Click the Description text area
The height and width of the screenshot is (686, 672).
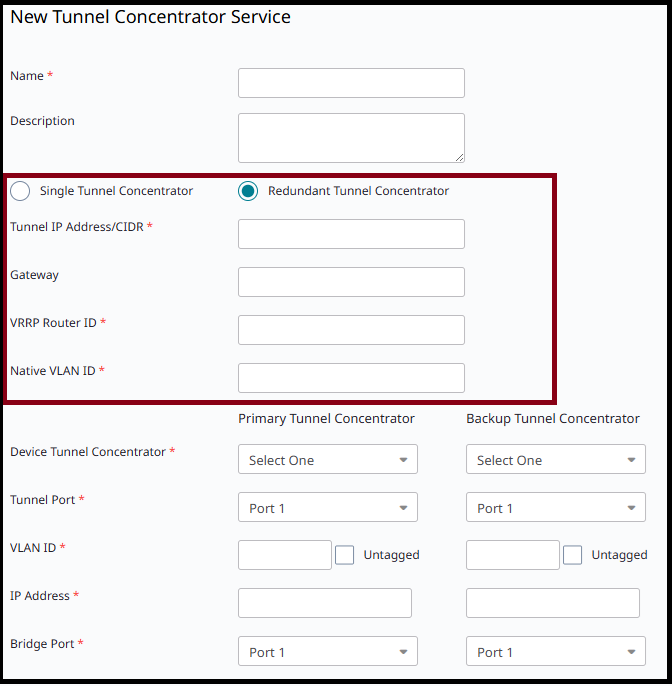tap(351, 137)
